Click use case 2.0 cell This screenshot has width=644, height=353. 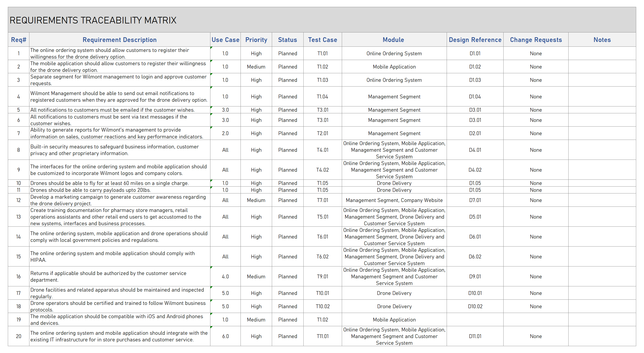click(225, 133)
